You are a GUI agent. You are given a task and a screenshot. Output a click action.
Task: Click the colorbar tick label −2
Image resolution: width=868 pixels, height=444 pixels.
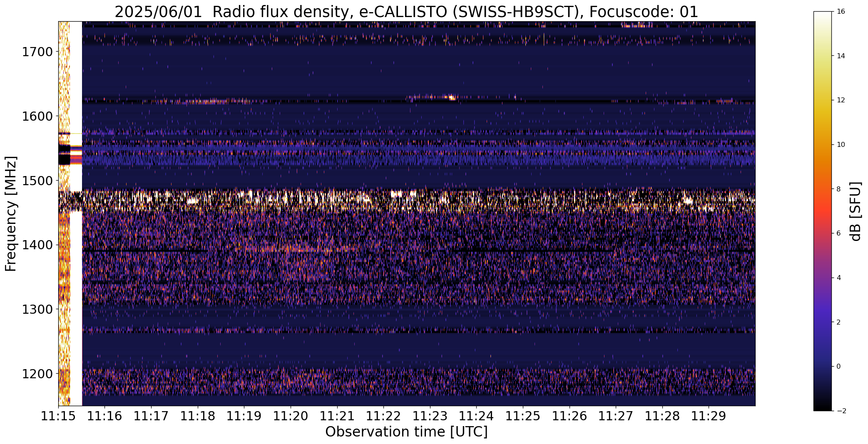tap(841, 411)
